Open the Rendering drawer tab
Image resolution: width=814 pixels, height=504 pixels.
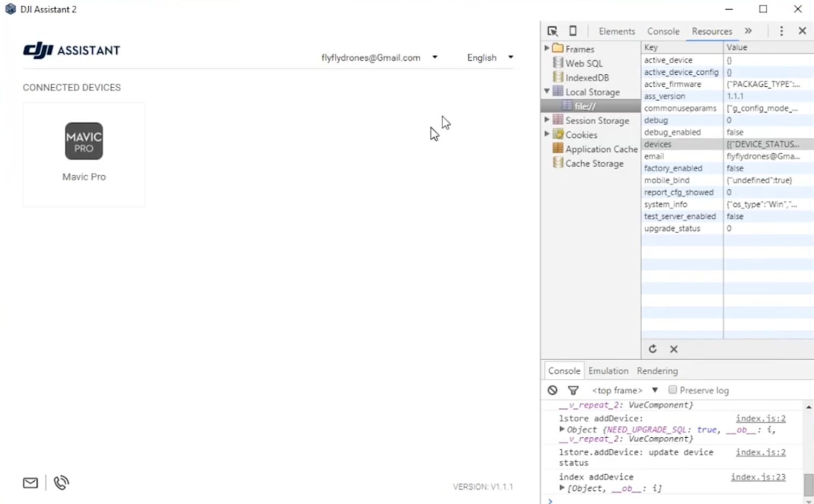click(x=657, y=371)
